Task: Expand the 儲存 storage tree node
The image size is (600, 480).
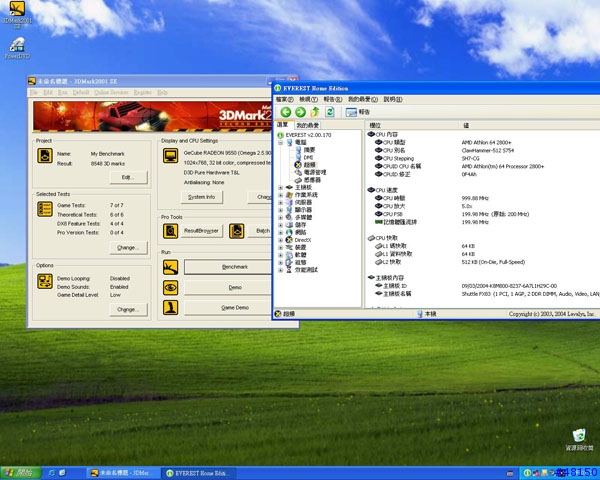Action: tap(280, 225)
